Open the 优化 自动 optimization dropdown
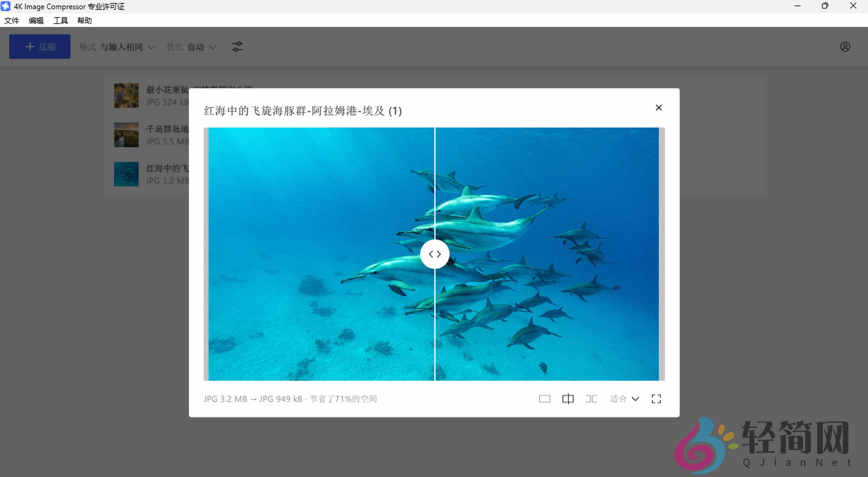This screenshot has height=477, width=868. [x=192, y=47]
